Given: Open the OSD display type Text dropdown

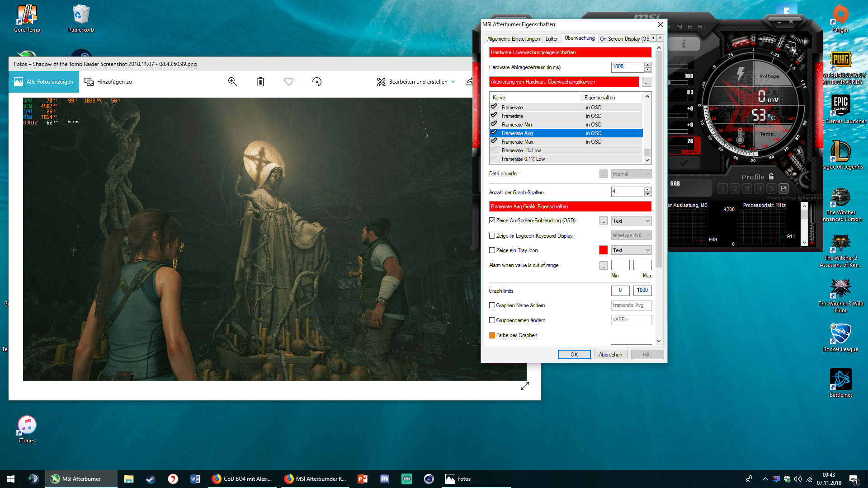Looking at the screenshot, I should coord(631,221).
